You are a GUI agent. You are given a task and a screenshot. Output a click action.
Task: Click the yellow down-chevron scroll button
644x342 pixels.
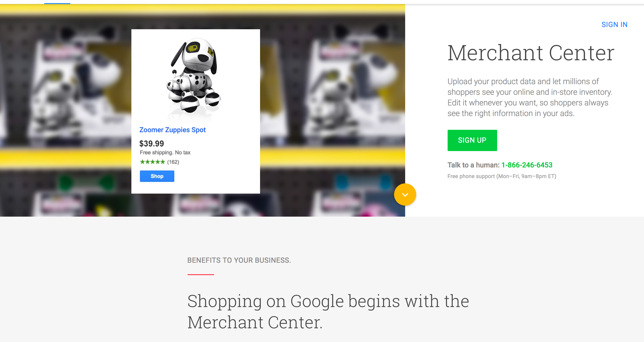coord(405,194)
